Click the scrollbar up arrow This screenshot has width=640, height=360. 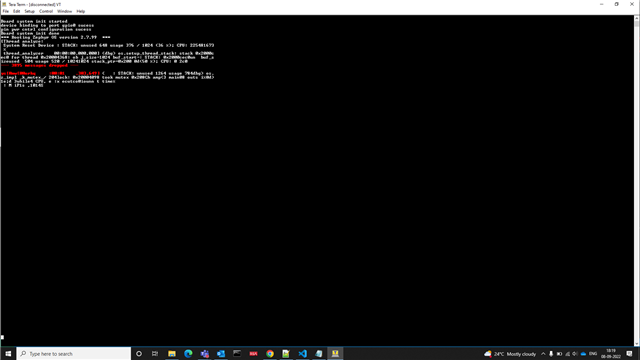pyautogui.click(x=637, y=18)
